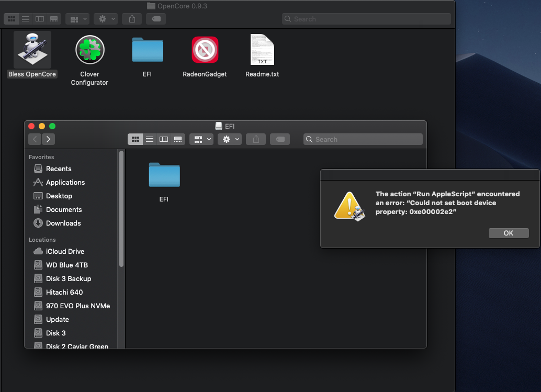
Task: Open the Bless OpenCore Automator app
Action: point(32,50)
